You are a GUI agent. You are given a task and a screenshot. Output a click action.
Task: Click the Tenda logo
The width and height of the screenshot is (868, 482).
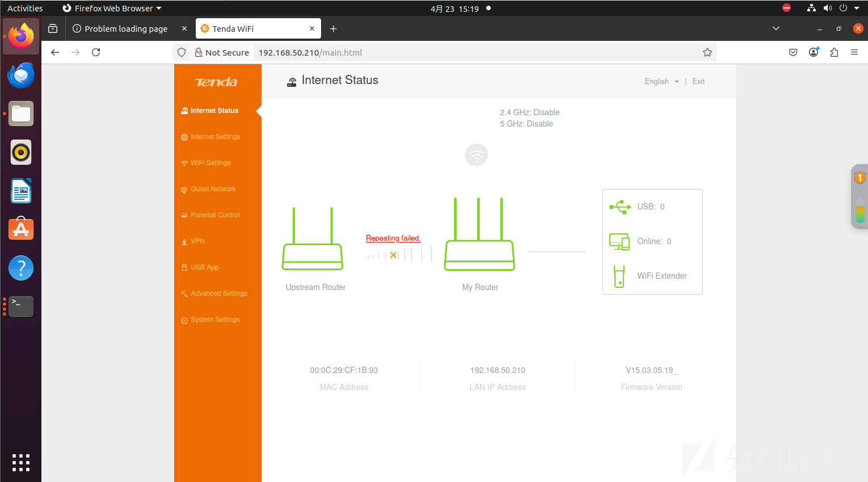point(216,82)
